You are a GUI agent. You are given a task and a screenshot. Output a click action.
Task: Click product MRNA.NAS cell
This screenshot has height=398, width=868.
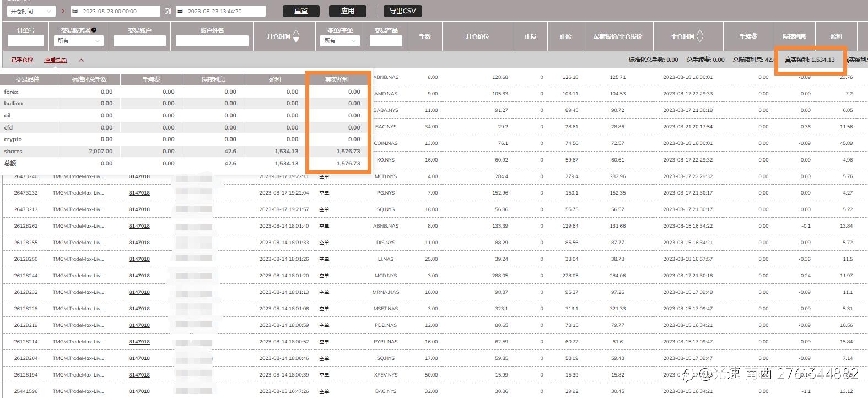click(386, 292)
